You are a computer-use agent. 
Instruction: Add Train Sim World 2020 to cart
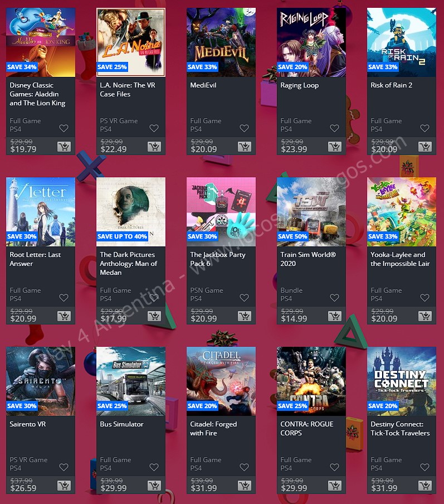[x=335, y=316]
